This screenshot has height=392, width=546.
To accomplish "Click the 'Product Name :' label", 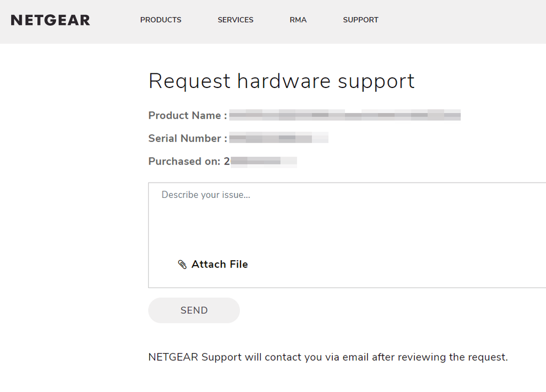I will pyautogui.click(x=187, y=115).
